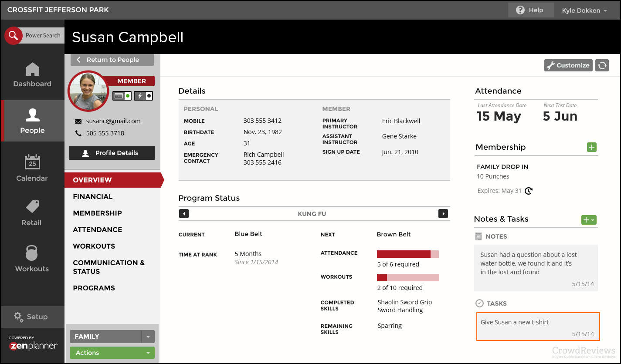Click the Profile Details button

pos(112,153)
